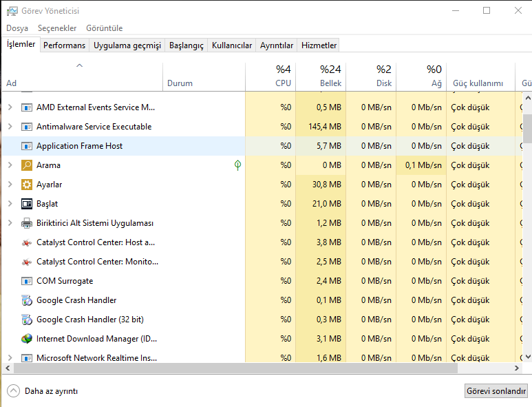
Task: Expand Antimalware Service Executable row
Action: click(x=10, y=127)
